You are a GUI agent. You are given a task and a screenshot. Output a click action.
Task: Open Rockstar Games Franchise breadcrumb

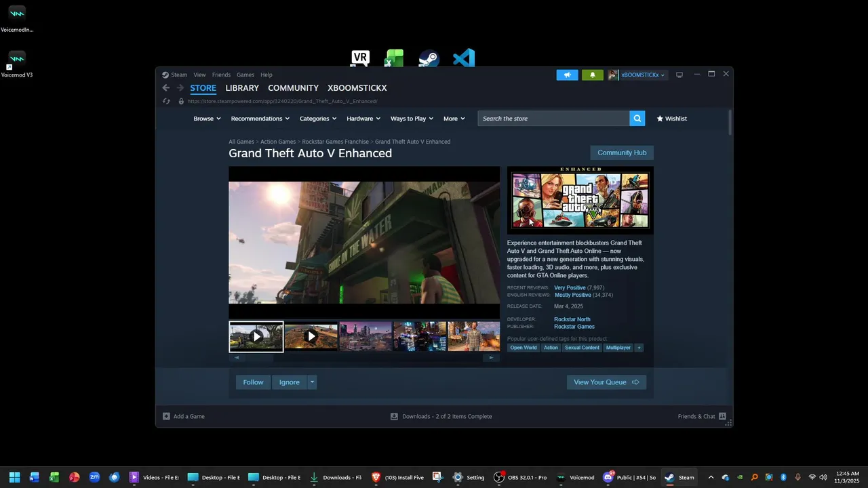[x=336, y=142]
